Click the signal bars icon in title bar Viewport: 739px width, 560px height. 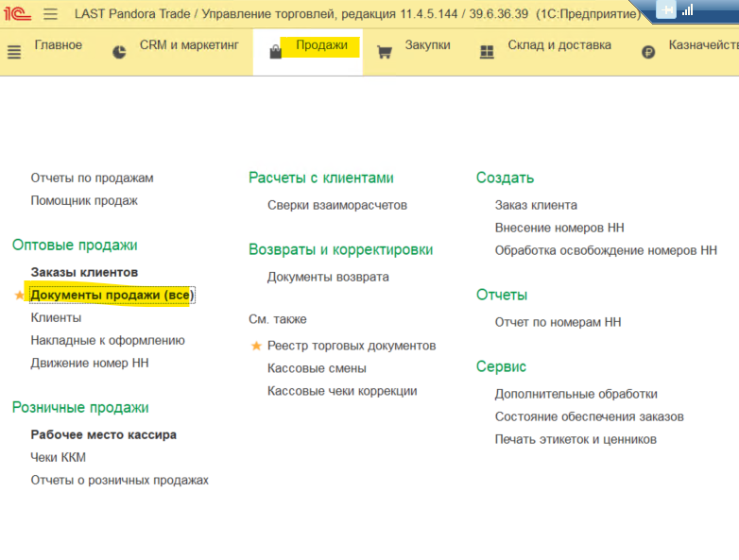[688, 9]
